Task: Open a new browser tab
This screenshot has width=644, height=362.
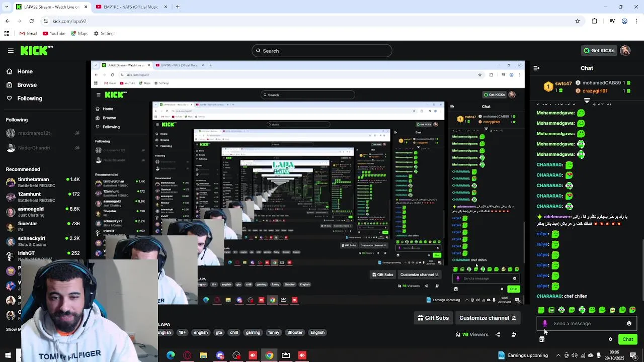Action: (x=178, y=7)
